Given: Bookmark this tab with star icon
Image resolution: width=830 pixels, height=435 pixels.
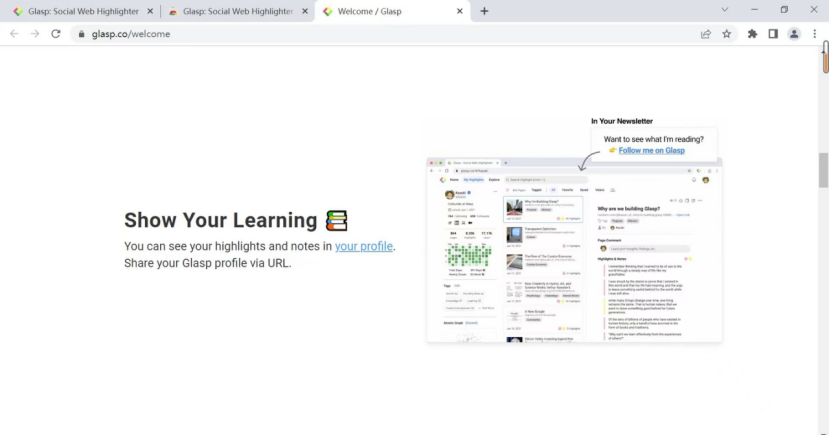Looking at the screenshot, I should pos(726,34).
